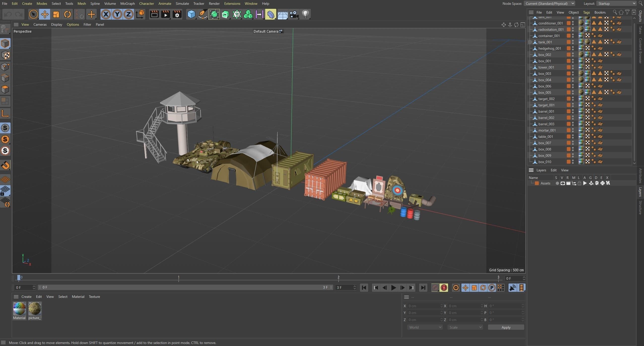Enable Axis mode
Viewport: 644px width, 346px height.
click(x=5, y=113)
